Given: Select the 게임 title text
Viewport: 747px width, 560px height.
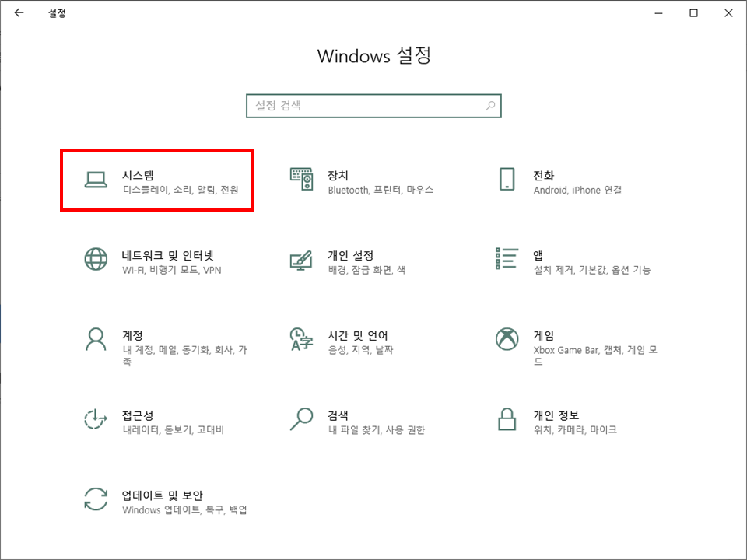Looking at the screenshot, I should pyautogui.click(x=544, y=335).
